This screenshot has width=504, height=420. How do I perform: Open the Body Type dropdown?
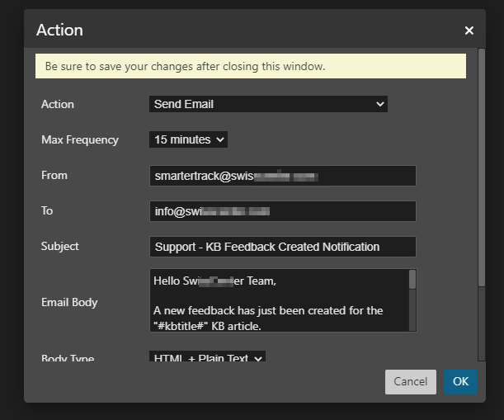207,358
